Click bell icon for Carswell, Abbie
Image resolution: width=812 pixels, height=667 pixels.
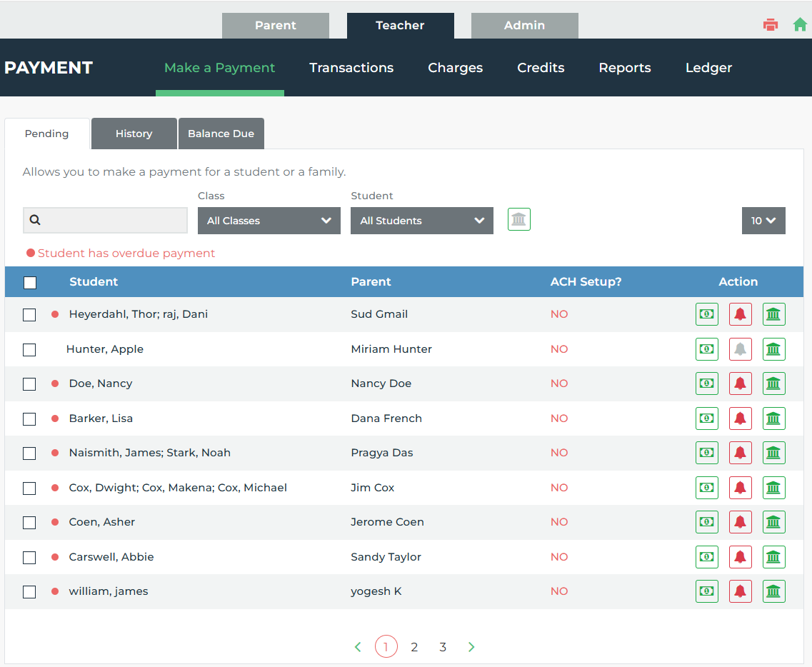[x=741, y=557]
